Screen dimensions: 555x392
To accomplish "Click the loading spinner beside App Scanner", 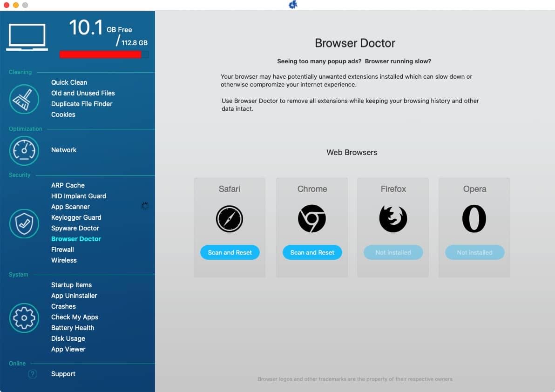I will point(145,206).
